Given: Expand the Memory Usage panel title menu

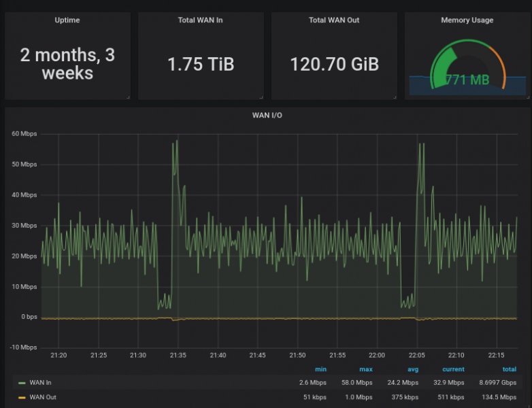Looking at the screenshot, I should (x=467, y=20).
